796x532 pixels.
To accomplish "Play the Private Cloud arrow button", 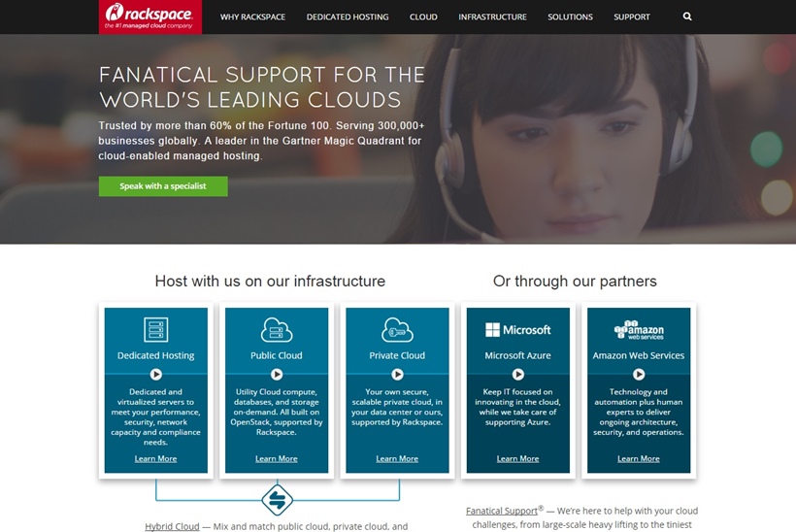I will [x=397, y=374].
